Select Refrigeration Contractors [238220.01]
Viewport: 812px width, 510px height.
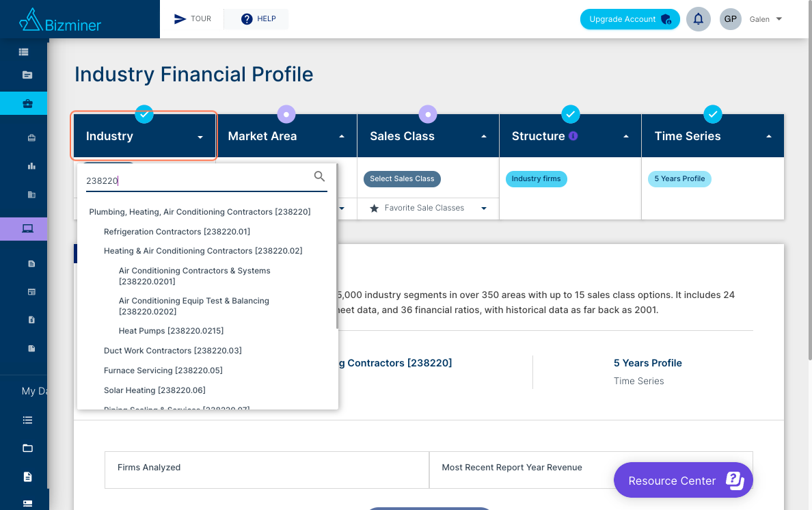(176, 232)
